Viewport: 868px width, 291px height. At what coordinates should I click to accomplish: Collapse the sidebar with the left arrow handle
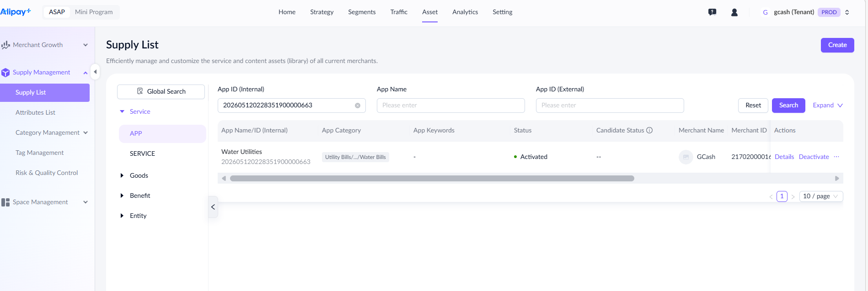pyautogui.click(x=95, y=72)
